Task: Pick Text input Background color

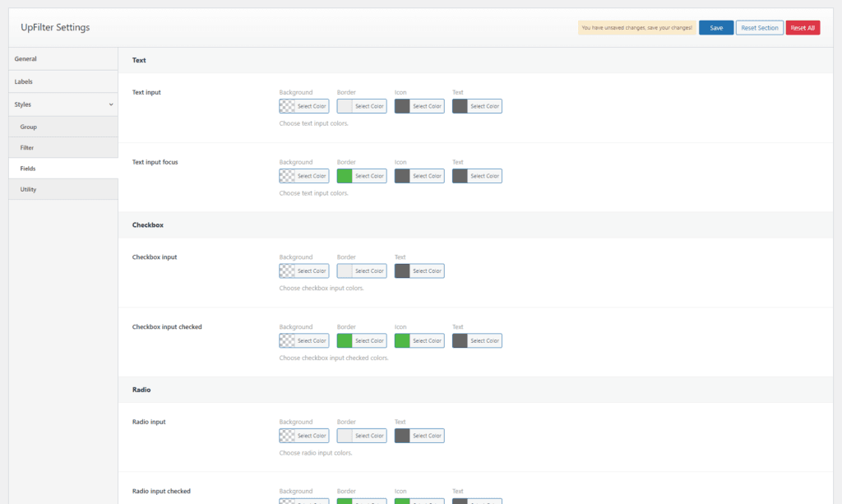Action: [303, 106]
